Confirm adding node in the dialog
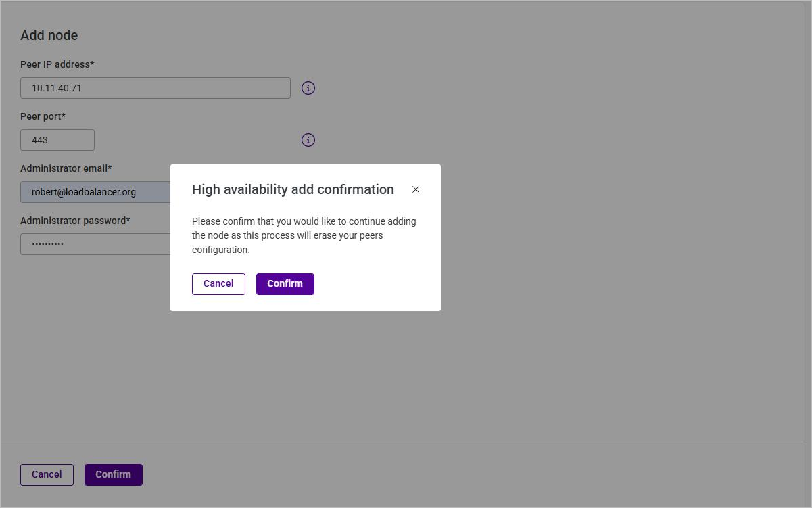 tap(285, 284)
